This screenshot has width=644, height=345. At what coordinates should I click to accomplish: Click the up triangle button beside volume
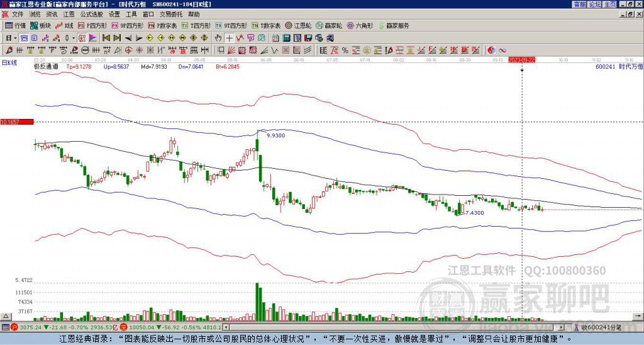point(6,316)
